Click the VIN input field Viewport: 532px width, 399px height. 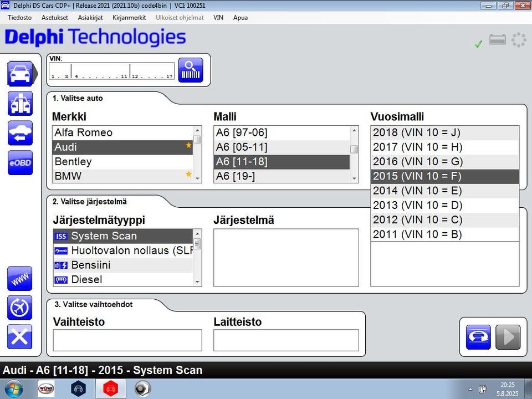pyautogui.click(x=111, y=71)
